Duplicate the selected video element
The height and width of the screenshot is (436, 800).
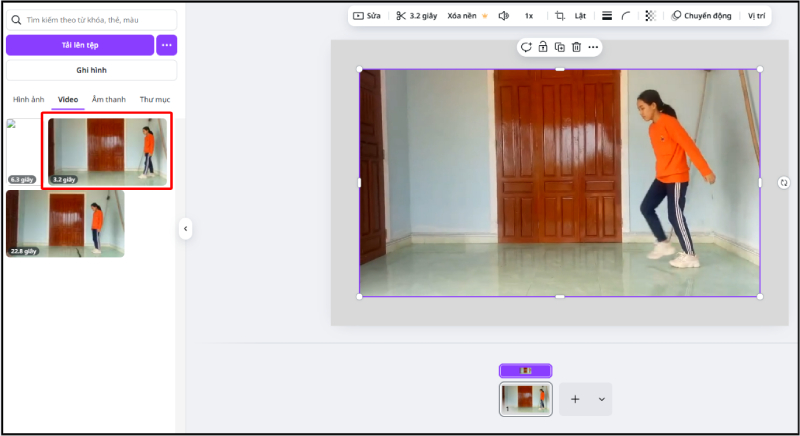559,47
